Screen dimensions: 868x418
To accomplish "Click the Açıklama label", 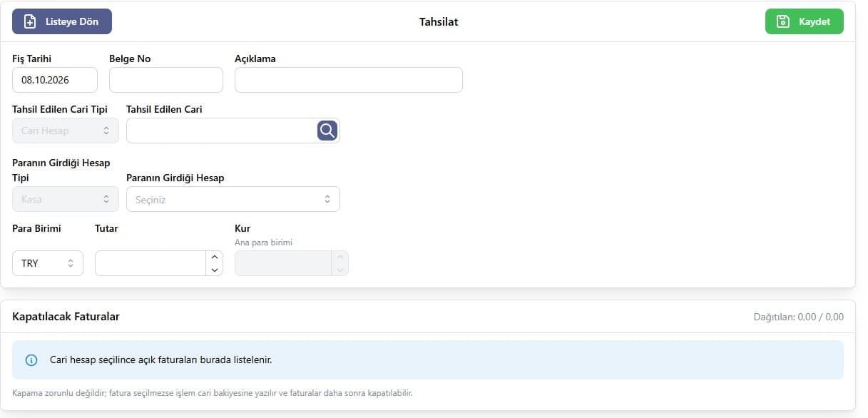I will point(255,58).
